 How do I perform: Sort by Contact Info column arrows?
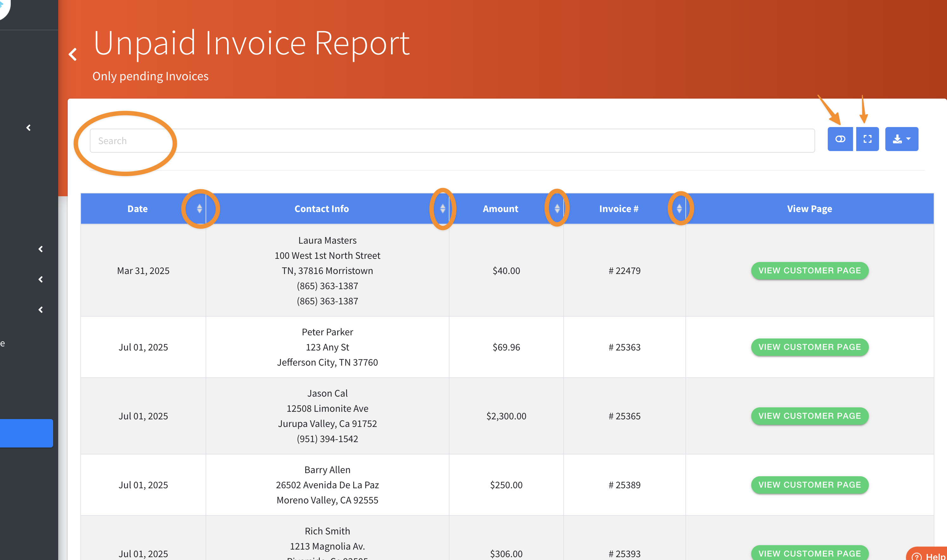(443, 209)
